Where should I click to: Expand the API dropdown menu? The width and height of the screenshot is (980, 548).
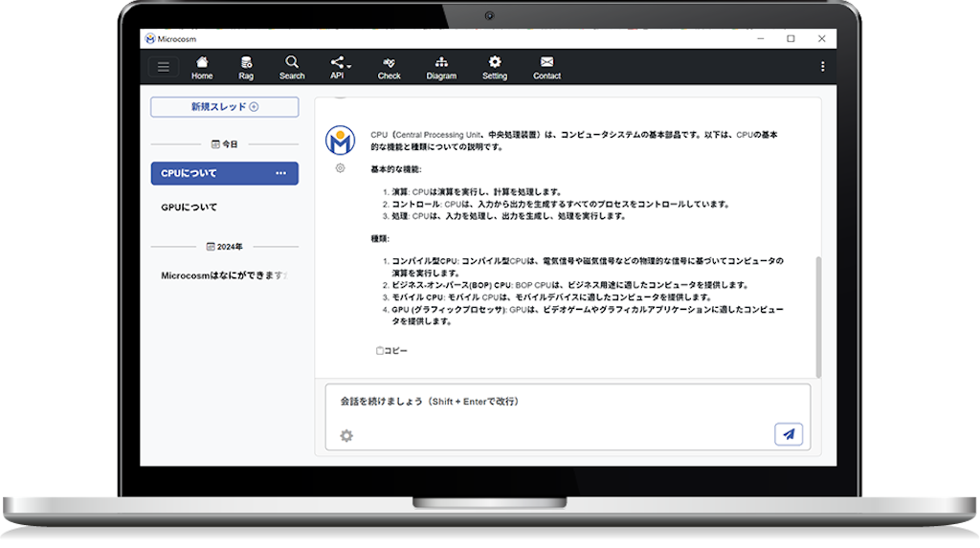(x=339, y=67)
